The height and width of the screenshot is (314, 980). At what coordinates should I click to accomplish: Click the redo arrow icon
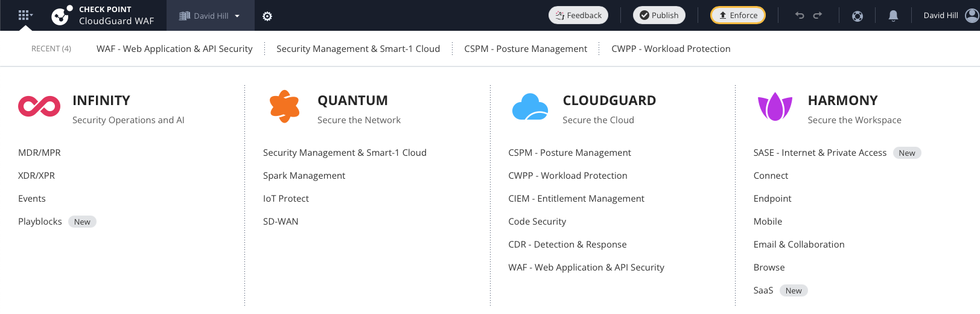click(818, 15)
